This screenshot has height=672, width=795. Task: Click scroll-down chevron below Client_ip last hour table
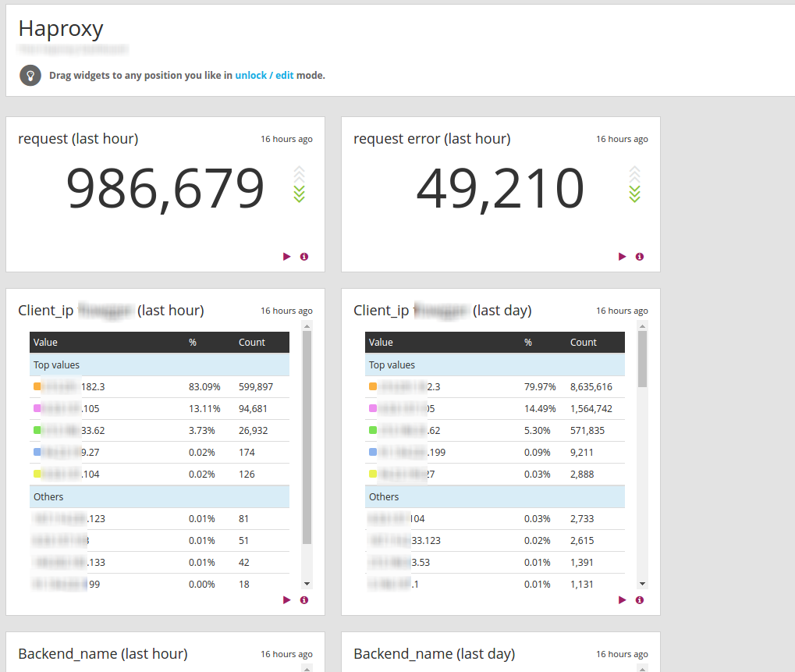point(307,583)
